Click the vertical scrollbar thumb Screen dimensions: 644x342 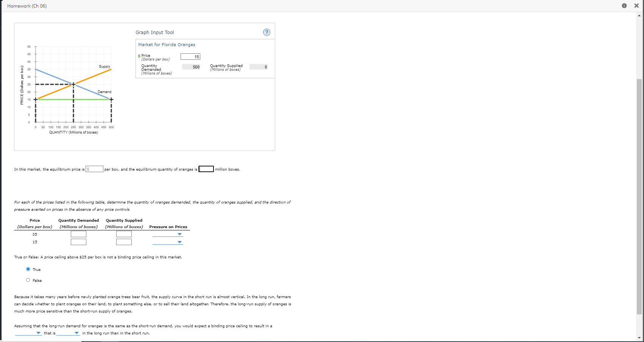tap(639, 197)
